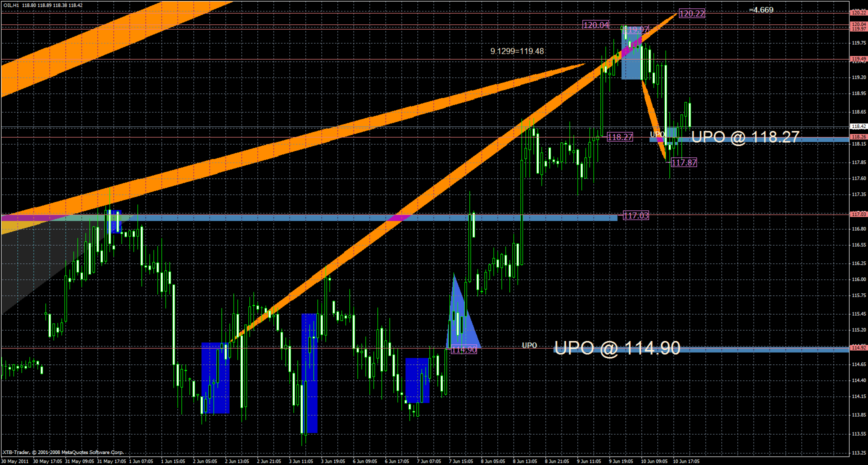The width and height of the screenshot is (868, 465).
Task: Click the XTB-Trader copyright text
Action: coord(62,452)
